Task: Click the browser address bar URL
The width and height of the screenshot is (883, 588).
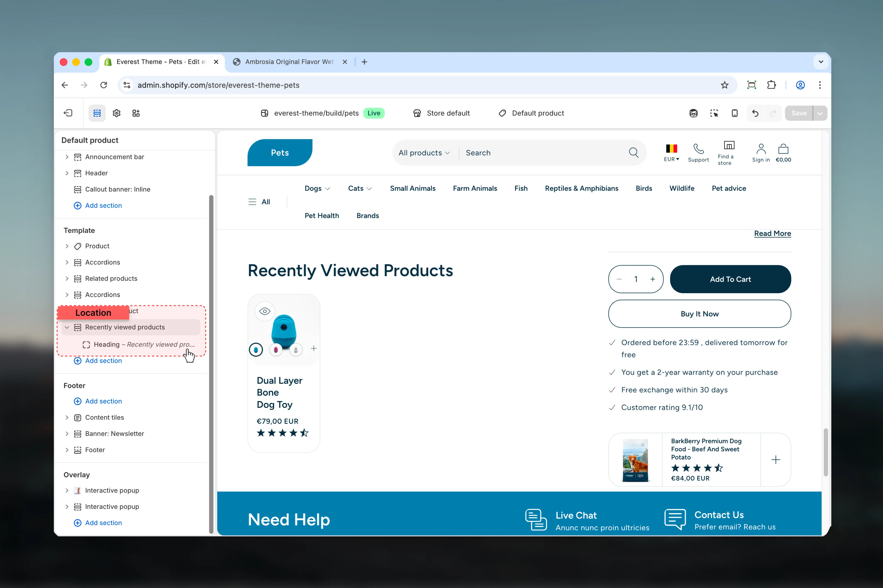Action: 218,85
